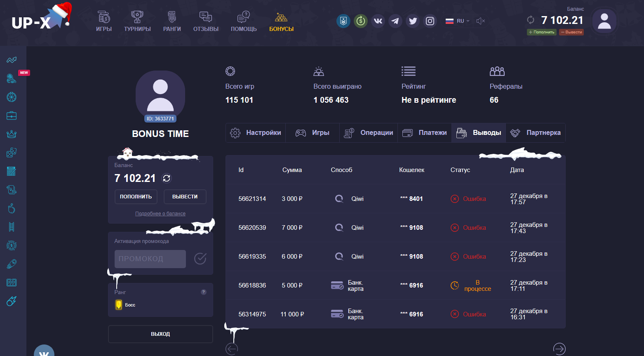644x356 pixels.
Task: Click the Босс rank badge
Action: (x=125, y=305)
